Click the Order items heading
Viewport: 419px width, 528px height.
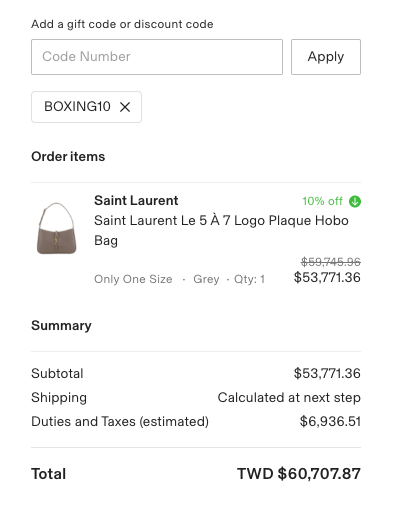click(68, 157)
